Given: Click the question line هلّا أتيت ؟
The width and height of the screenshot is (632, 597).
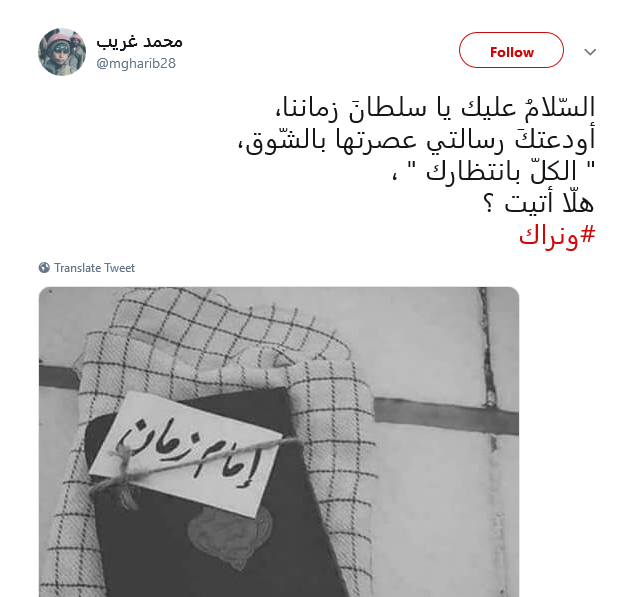Looking at the screenshot, I should (x=539, y=204).
